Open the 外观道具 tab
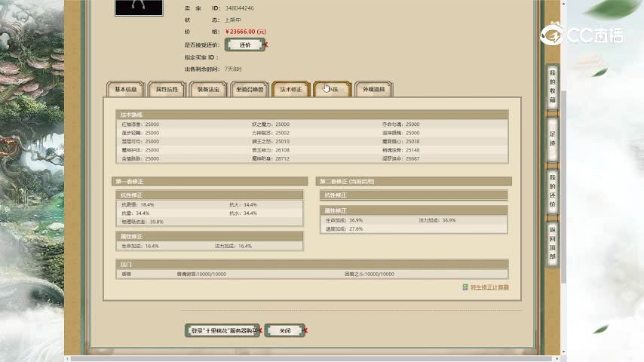 (374, 89)
